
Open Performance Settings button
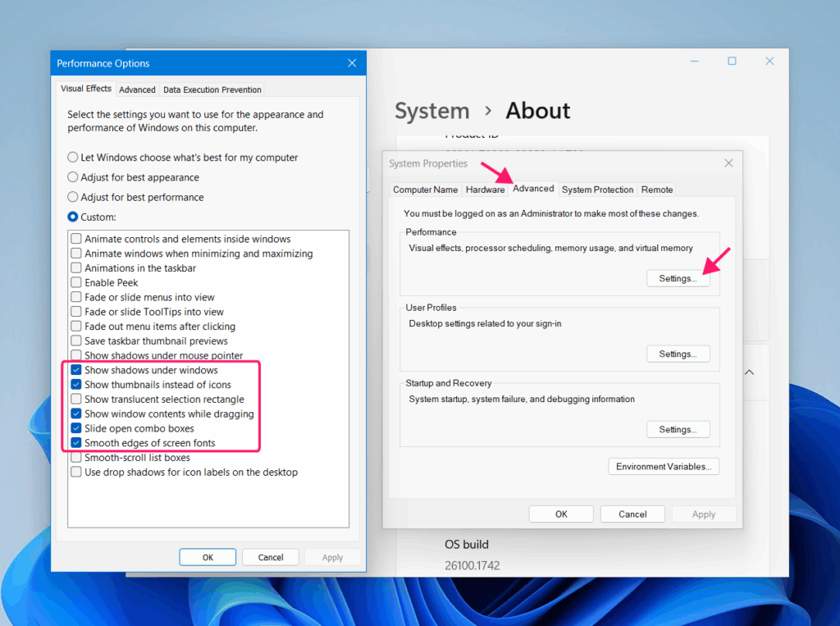coord(678,278)
